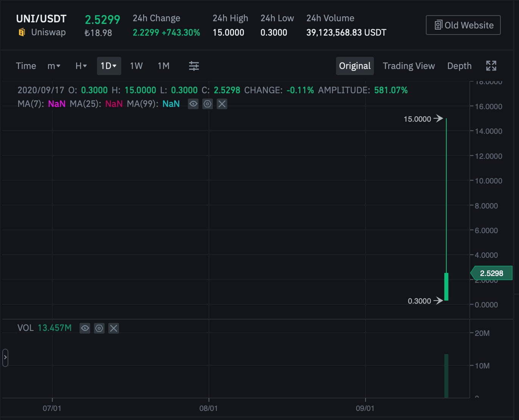The height and width of the screenshot is (420, 519).
Task: Select the Original chart tab
Action: tap(355, 66)
